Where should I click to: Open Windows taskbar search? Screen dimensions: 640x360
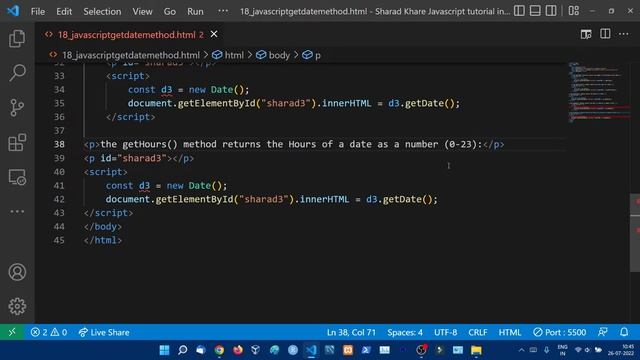(x=182, y=350)
